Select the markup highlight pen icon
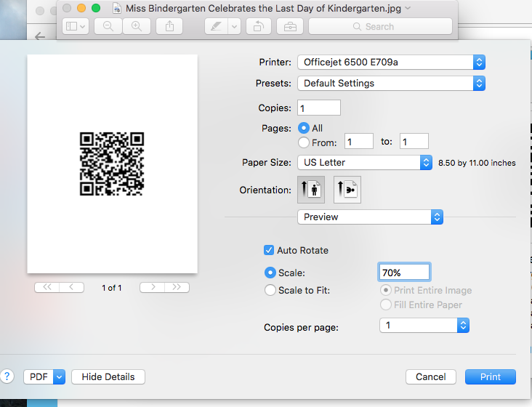Image resolution: width=532 pixels, height=407 pixels. tap(216, 26)
